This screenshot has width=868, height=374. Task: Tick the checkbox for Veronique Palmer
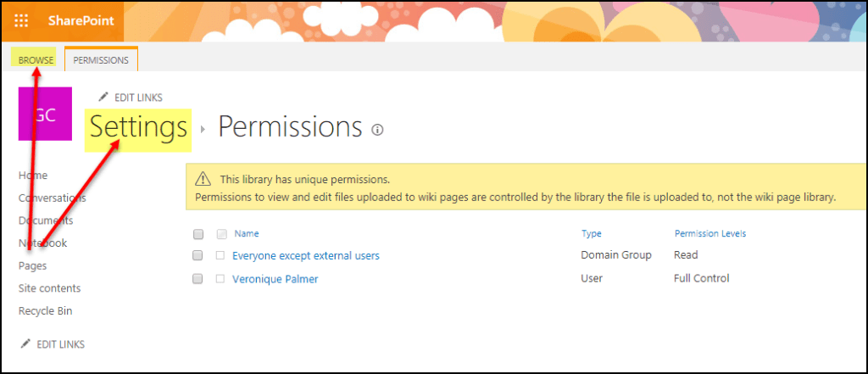point(198,278)
